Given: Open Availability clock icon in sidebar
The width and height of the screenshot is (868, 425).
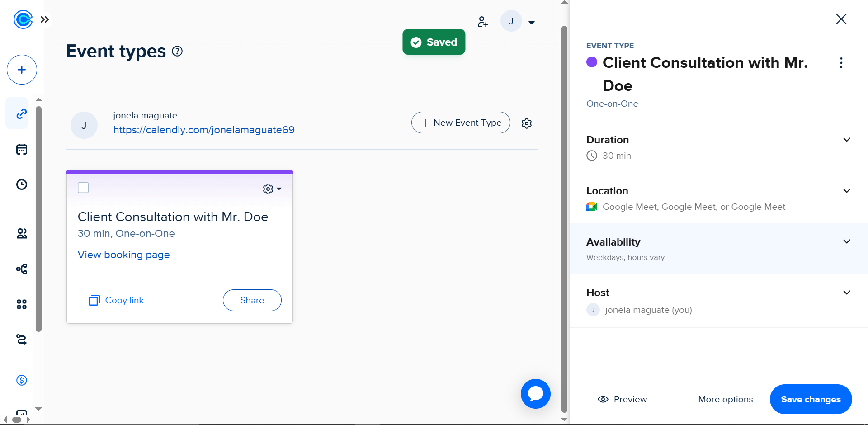Looking at the screenshot, I should tap(22, 184).
